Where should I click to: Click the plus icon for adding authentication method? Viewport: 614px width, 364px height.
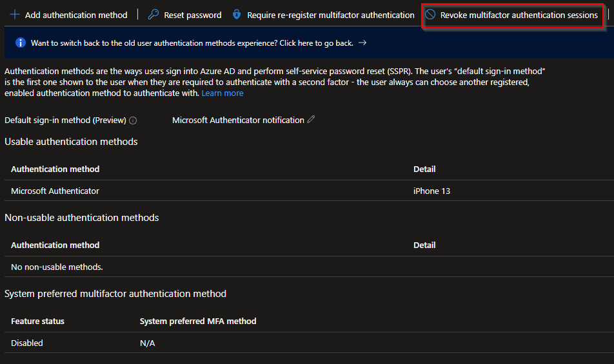click(14, 15)
